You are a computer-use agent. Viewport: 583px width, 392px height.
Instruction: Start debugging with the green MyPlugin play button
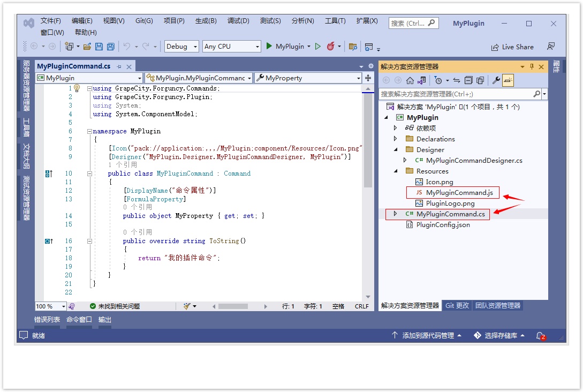point(269,46)
